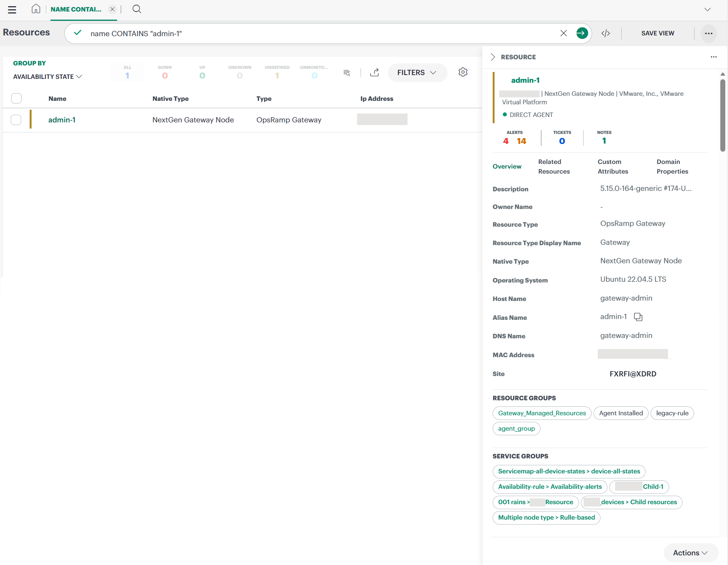Open the agent_group chip
Image resolution: width=728 pixels, height=565 pixels.
(x=517, y=428)
